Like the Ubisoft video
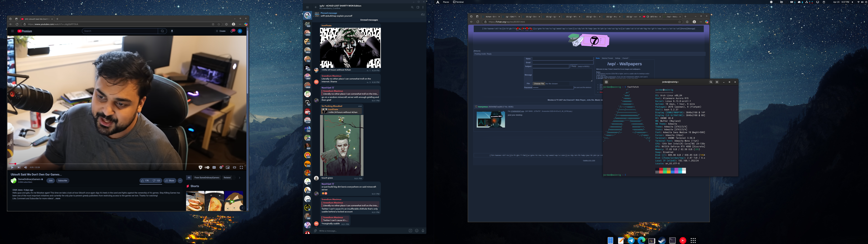Screen dimensions: 868x244 pos(145,181)
